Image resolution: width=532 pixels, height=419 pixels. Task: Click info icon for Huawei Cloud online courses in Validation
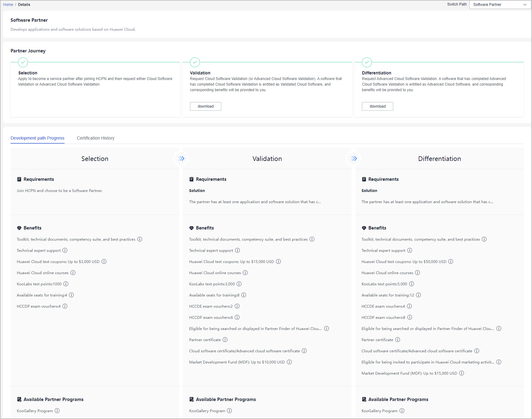point(245,273)
